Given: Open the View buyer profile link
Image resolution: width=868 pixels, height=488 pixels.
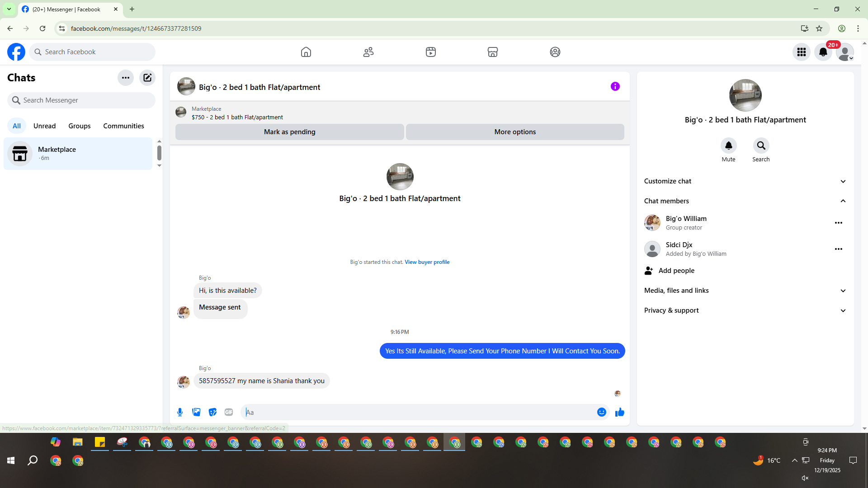Looking at the screenshot, I should point(427,262).
